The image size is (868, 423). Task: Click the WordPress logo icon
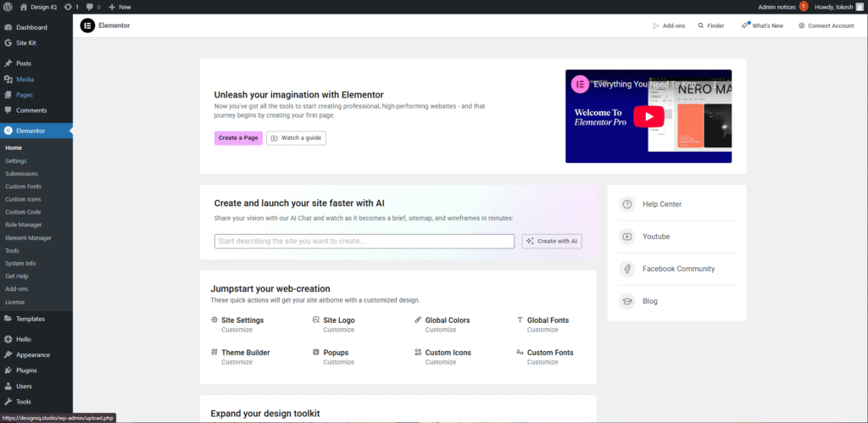point(8,7)
